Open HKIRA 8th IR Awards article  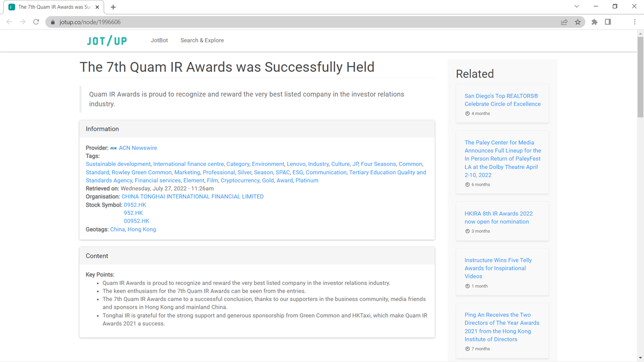499,218
